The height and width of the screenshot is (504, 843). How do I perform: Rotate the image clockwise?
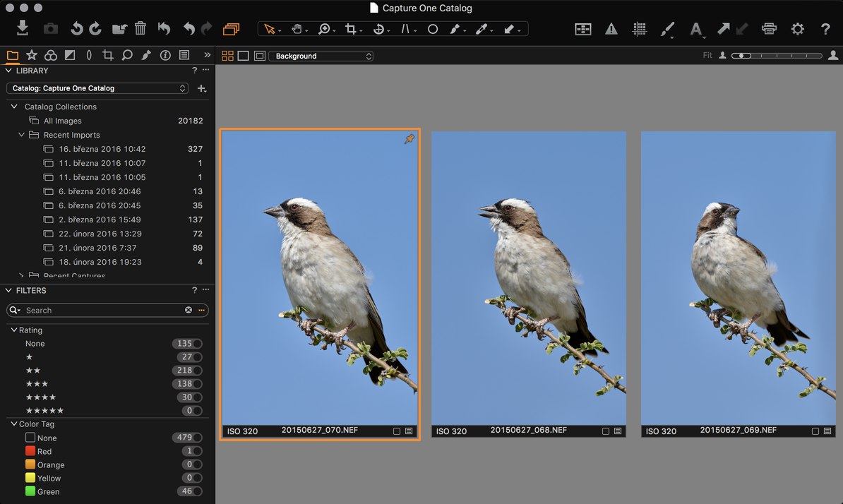[95, 28]
